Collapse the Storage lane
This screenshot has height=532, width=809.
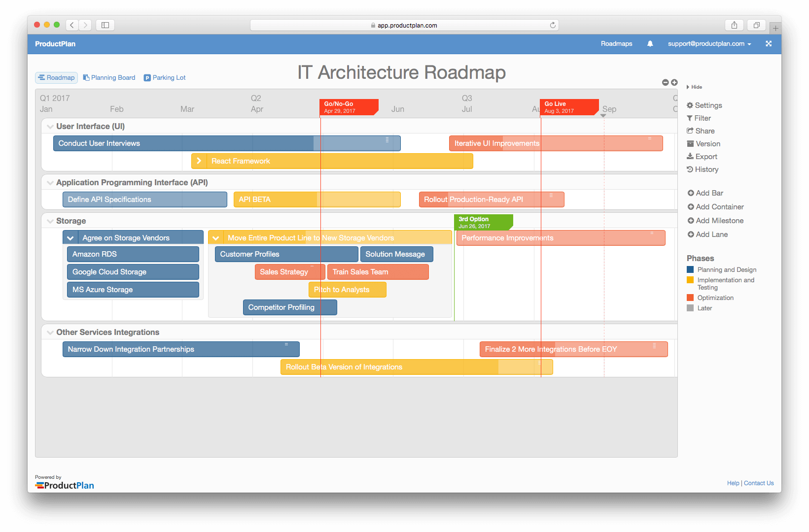click(50, 221)
